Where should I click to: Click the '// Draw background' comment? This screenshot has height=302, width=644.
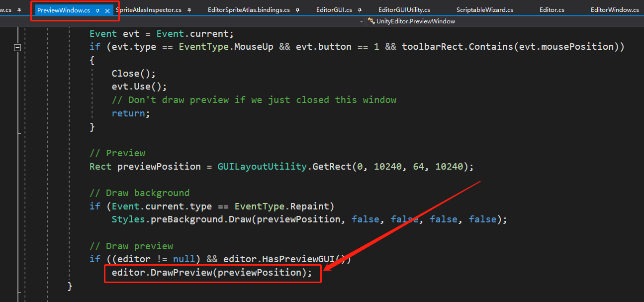click(x=139, y=193)
